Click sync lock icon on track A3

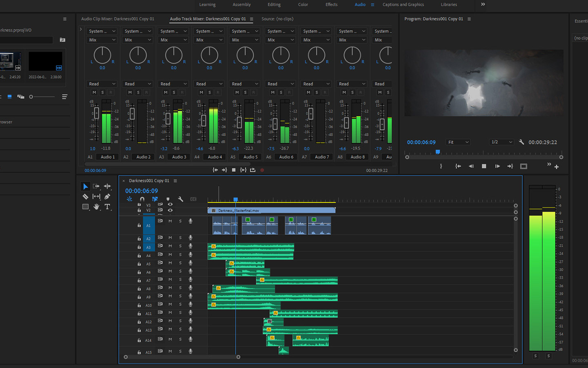[x=160, y=246]
